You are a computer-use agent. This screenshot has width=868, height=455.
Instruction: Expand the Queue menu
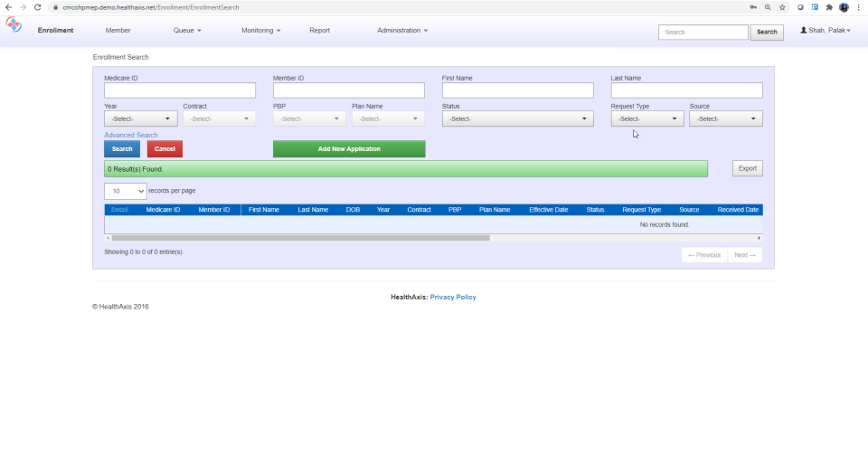187,31
